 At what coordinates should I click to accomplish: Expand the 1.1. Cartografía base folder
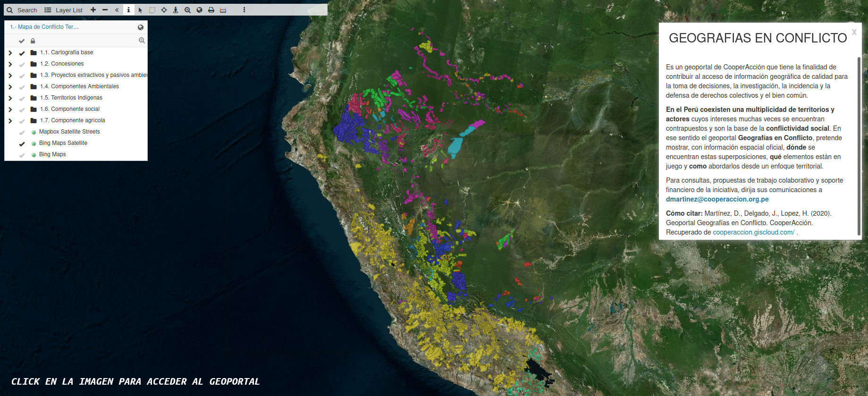(10, 53)
